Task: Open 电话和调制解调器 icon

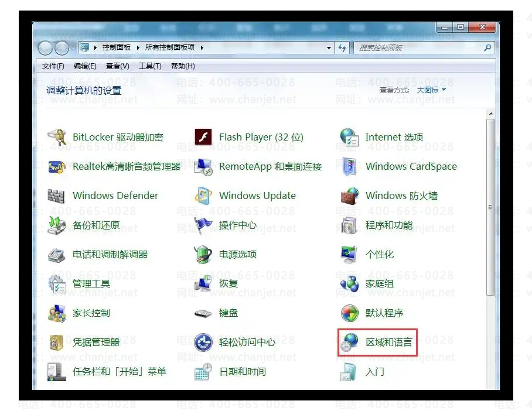Action: [56, 255]
